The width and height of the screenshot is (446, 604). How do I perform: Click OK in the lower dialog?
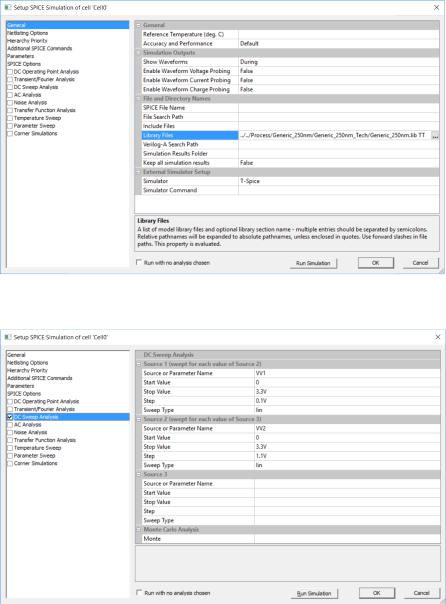click(x=377, y=593)
